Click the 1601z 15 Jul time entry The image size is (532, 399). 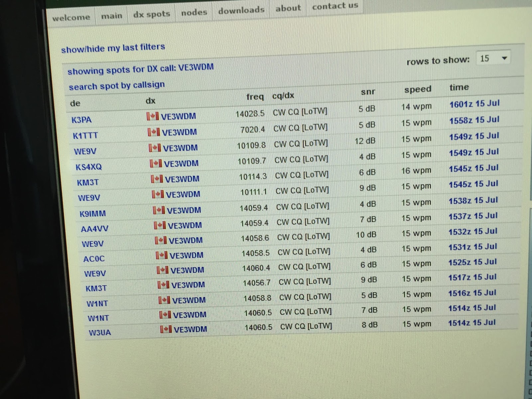[x=474, y=104]
